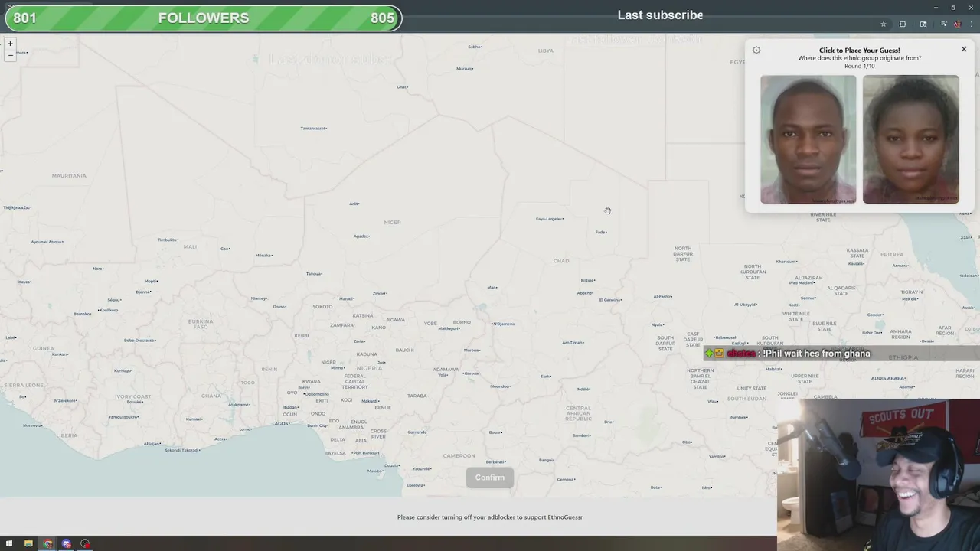Open Discord from the taskbar
Screen dimensions: 980x551
[67, 544]
